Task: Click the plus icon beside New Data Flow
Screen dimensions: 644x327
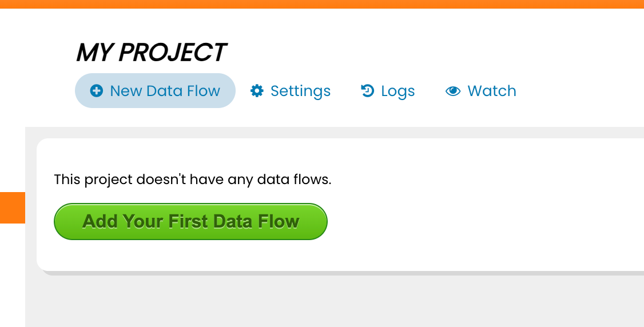Action: (97, 91)
